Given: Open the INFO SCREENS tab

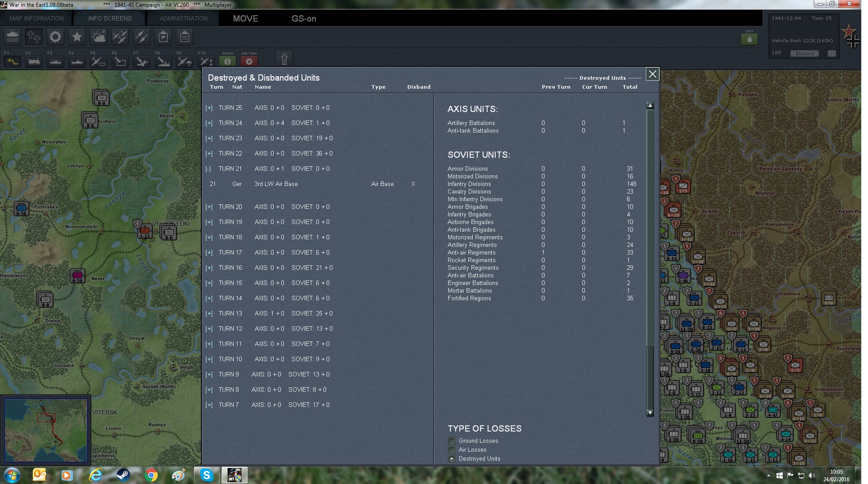Looking at the screenshot, I should [x=110, y=18].
